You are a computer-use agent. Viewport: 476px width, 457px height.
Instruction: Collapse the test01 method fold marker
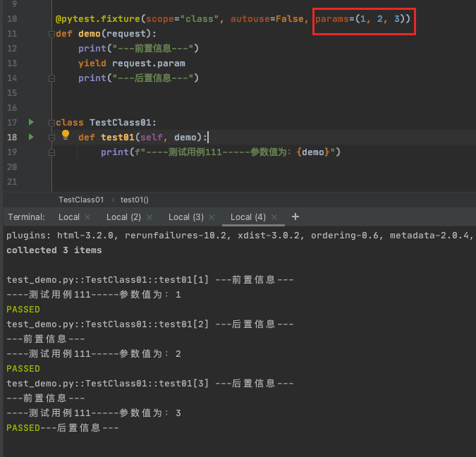click(51, 138)
